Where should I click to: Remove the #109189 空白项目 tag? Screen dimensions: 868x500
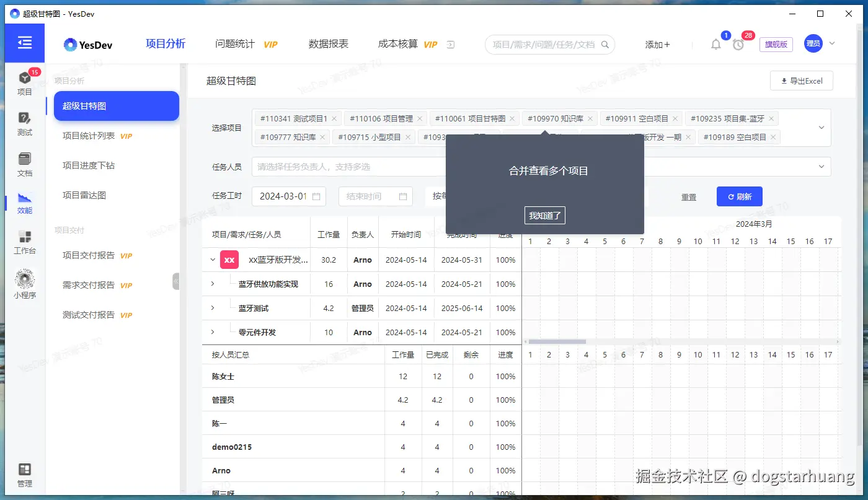[773, 138]
